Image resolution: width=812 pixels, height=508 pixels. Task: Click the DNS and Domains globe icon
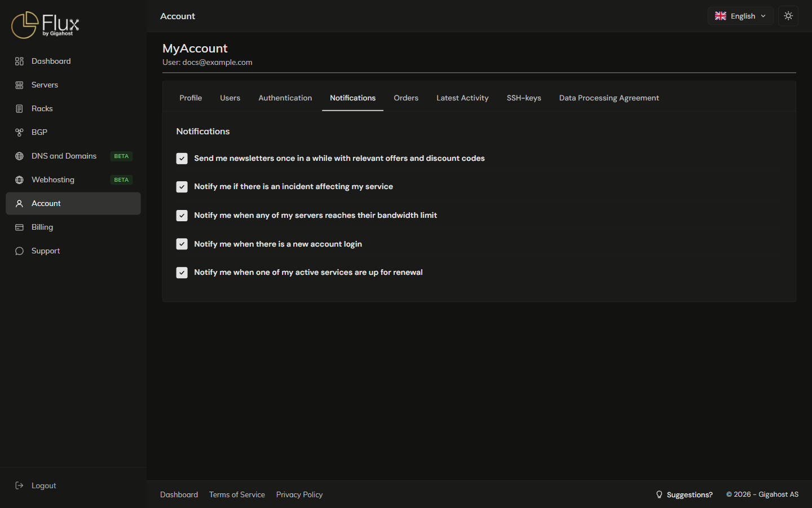[x=19, y=156]
